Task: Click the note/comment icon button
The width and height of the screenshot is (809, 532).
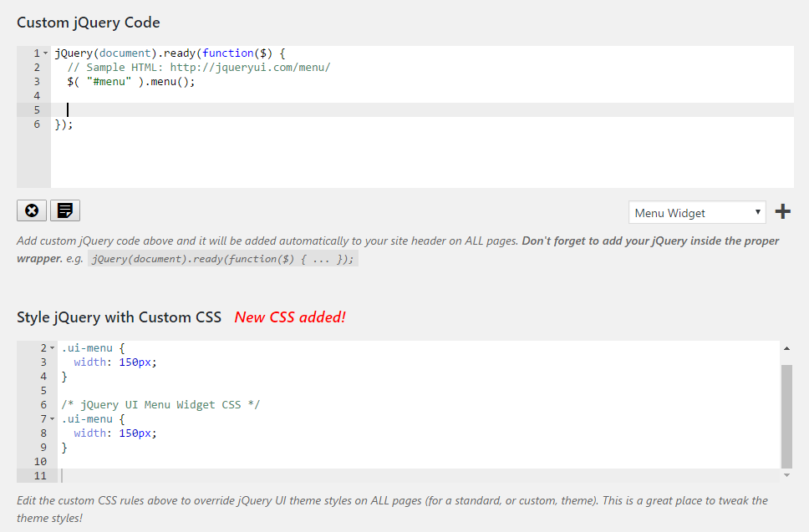Action: point(65,211)
